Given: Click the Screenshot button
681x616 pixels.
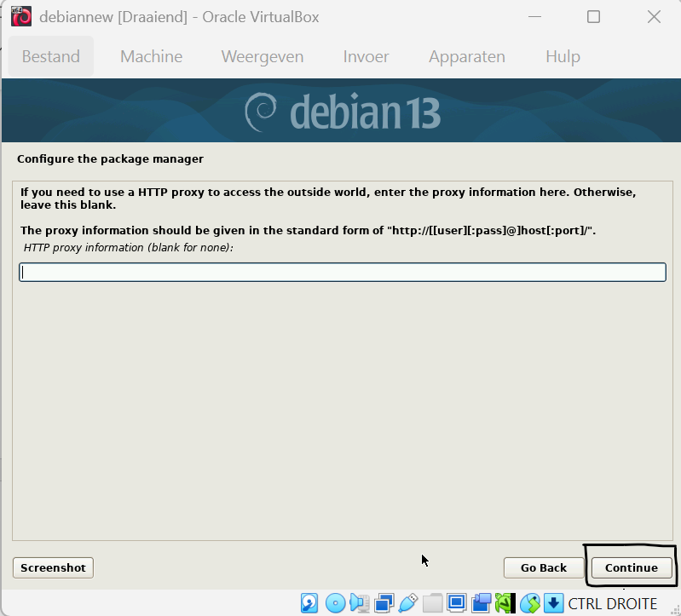Looking at the screenshot, I should [x=53, y=567].
